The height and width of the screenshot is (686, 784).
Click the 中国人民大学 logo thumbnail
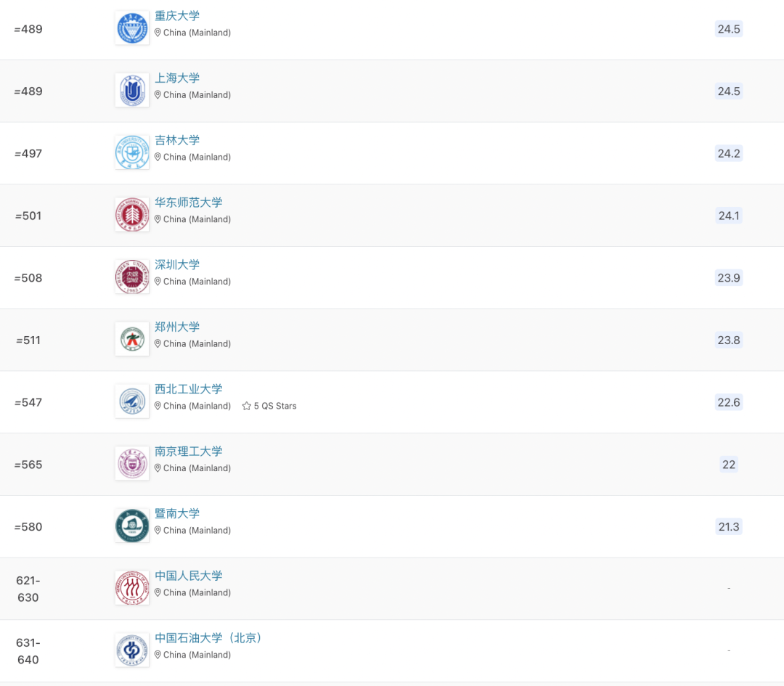(x=132, y=589)
